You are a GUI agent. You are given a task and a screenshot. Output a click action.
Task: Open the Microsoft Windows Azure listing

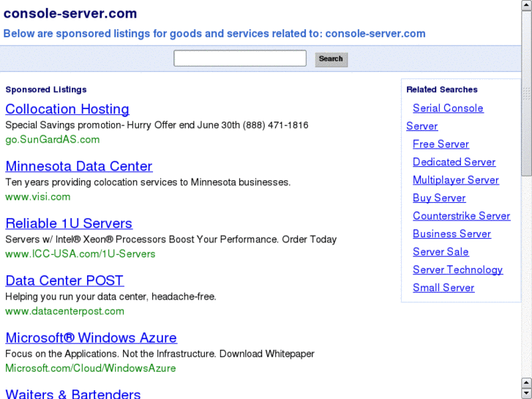(91, 338)
